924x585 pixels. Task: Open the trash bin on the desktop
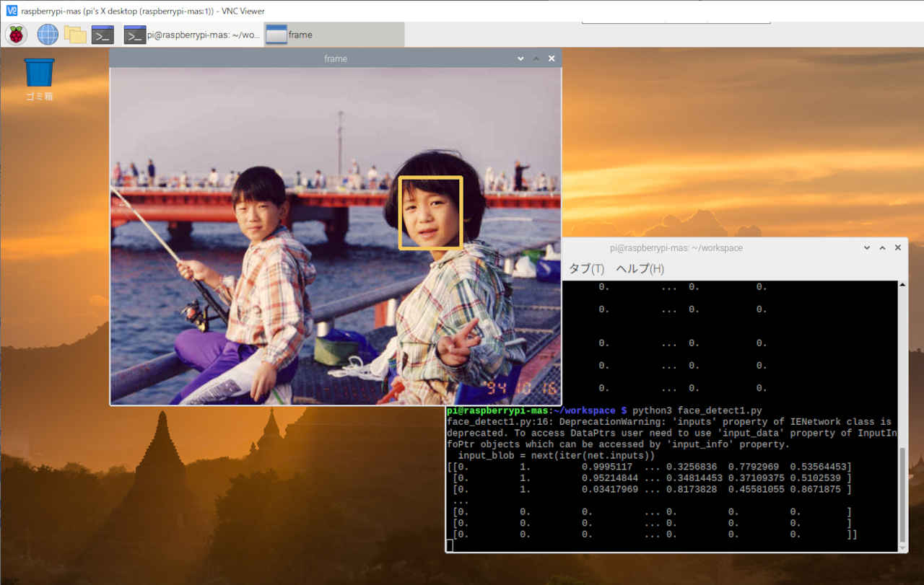click(39, 74)
